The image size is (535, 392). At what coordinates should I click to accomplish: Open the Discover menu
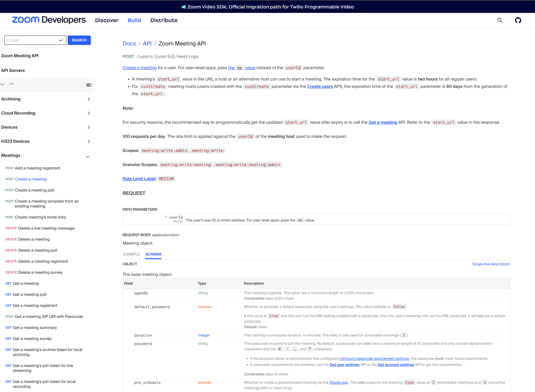coord(107,20)
